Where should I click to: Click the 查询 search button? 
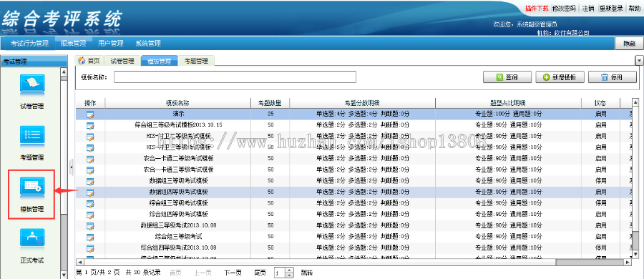[507, 77]
